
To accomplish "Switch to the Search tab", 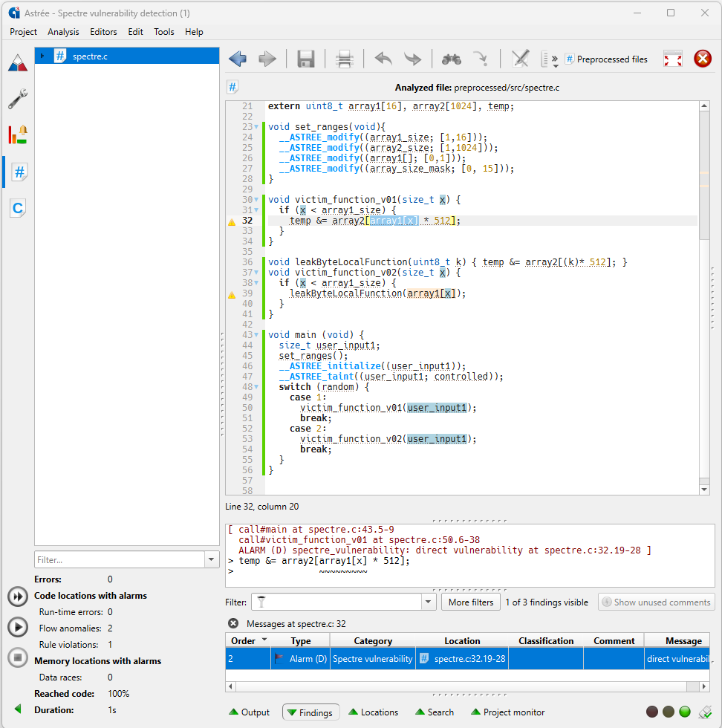I will (434, 712).
